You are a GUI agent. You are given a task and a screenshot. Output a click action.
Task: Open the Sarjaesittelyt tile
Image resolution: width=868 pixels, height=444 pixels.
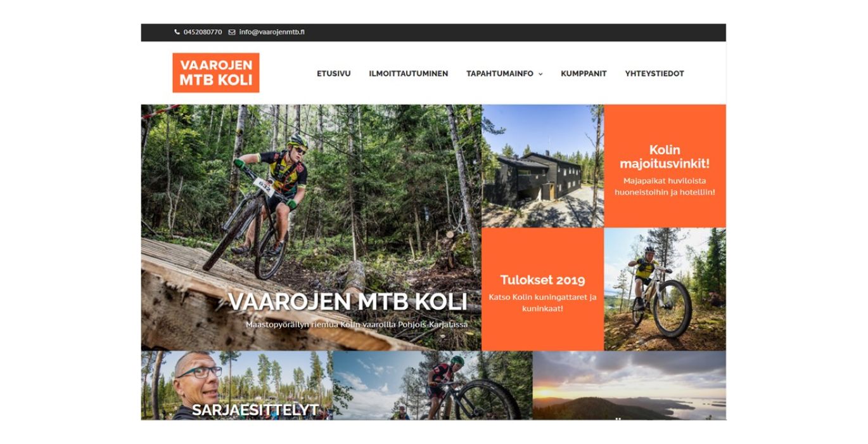[236, 386]
